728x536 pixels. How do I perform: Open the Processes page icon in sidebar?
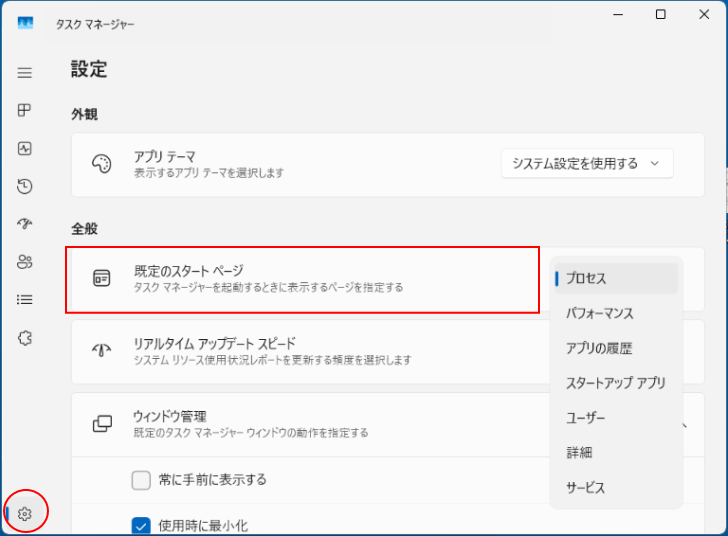pyautogui.click(x=25, y=111)
